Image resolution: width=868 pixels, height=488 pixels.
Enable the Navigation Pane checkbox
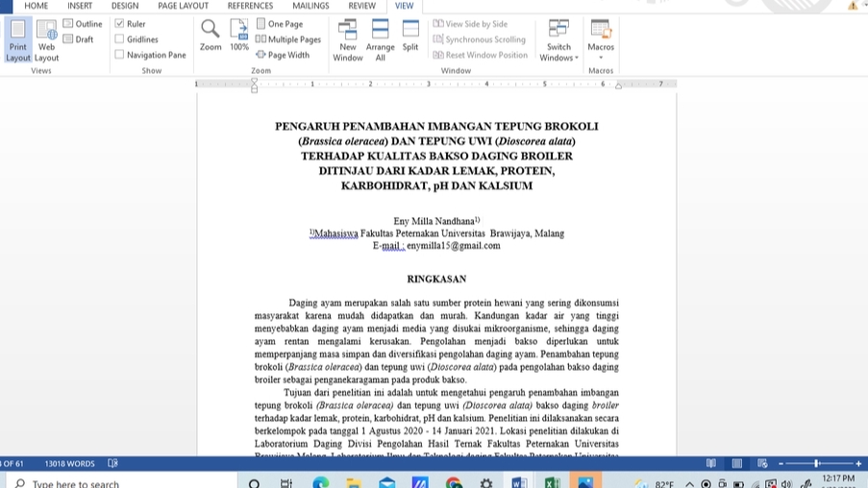pyautogui.click(x=119, y=55)
